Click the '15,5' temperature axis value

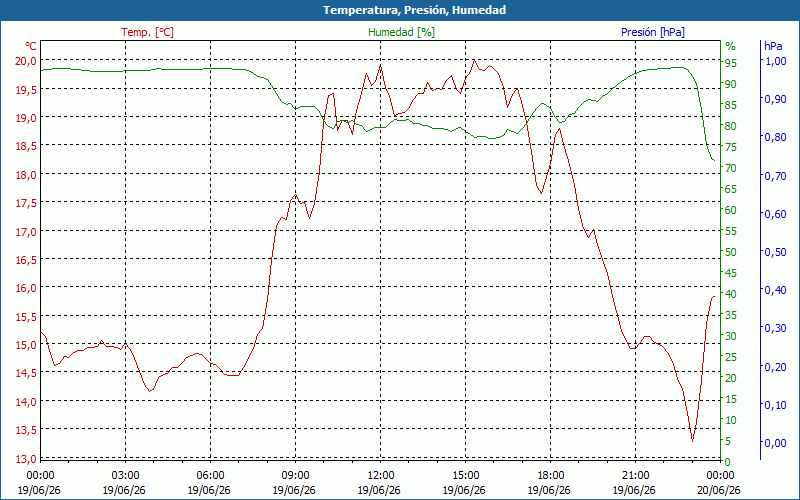[x=27, y=316]
